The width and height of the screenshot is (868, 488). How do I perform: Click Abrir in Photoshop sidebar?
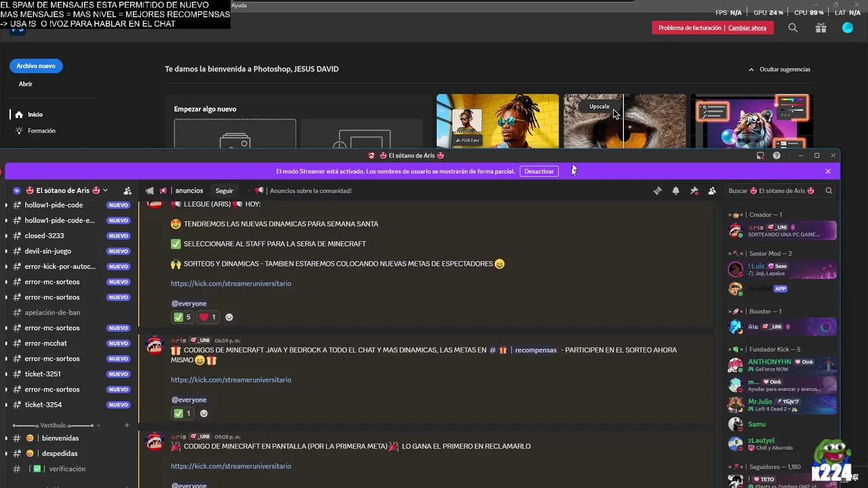(x=26, y=84)
